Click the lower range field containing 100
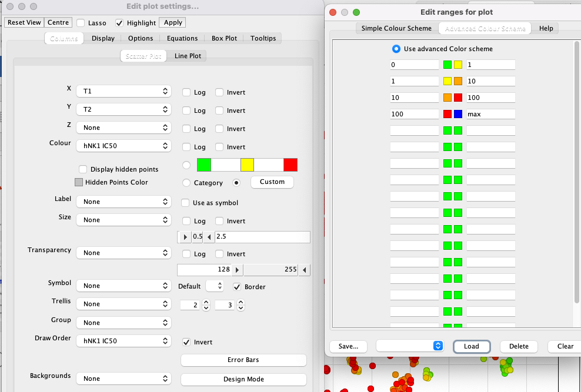Viewport: 581px width, 392px height. [x=414, y=114]
